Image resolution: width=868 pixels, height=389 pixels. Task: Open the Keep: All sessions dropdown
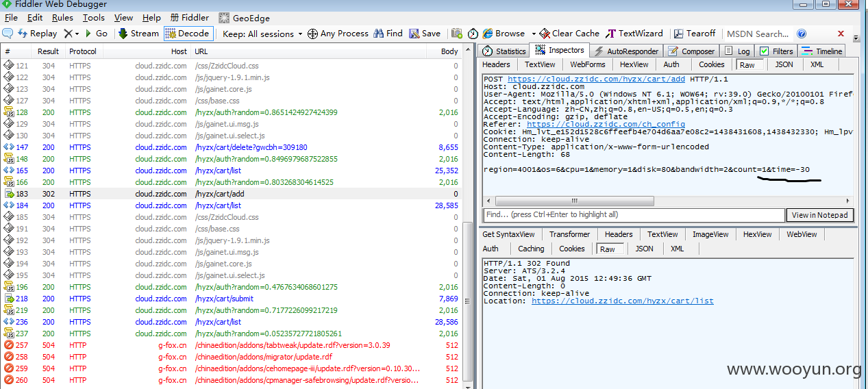[263, 34]
